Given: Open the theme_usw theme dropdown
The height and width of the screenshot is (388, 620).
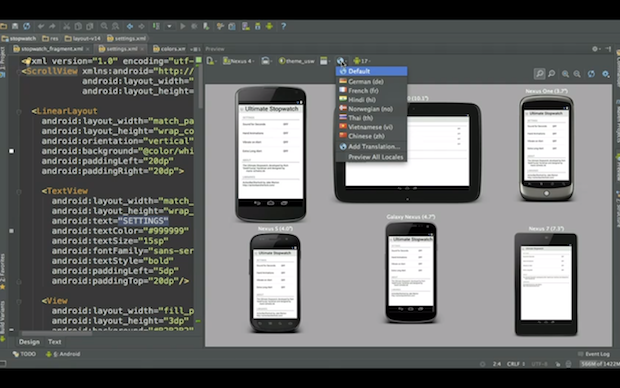Looking at the screenshot, I should pyautogui.click(x=297, y=61).
